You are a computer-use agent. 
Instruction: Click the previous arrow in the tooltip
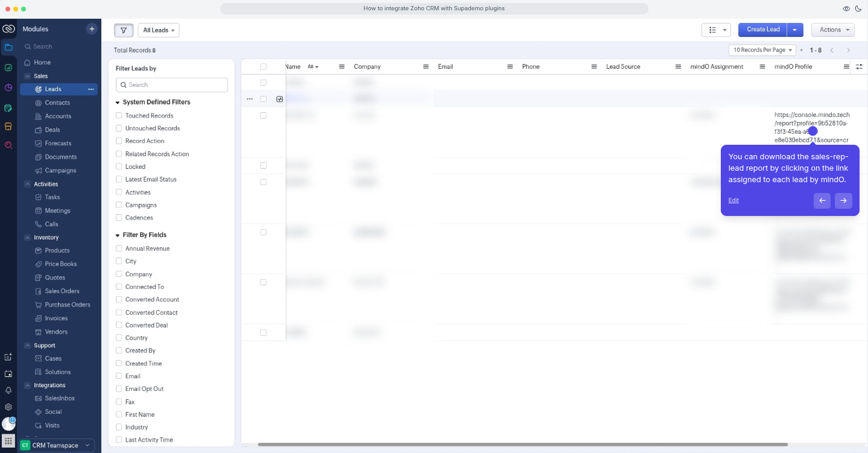[x=822, y=201]
